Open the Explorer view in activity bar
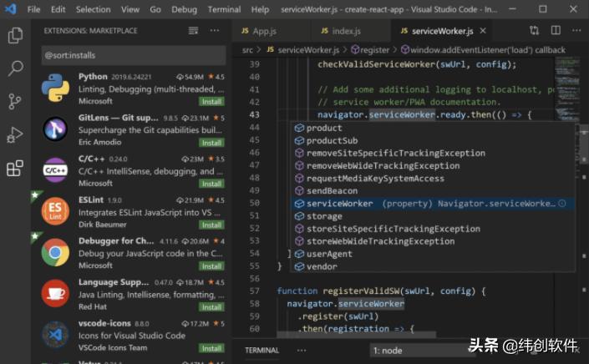The height and width of the screenshot is (364, 589). 15,35
